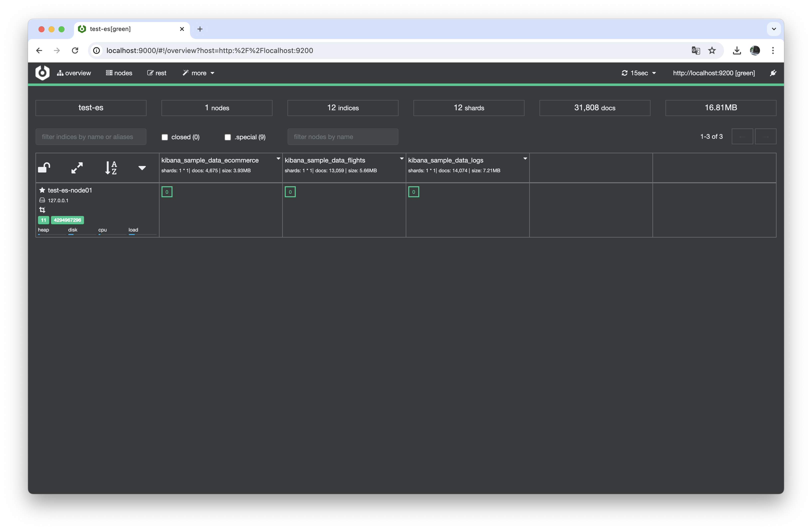Enable the .special (9) indices checkbox

pyautogui.click(x=227, y=137)
